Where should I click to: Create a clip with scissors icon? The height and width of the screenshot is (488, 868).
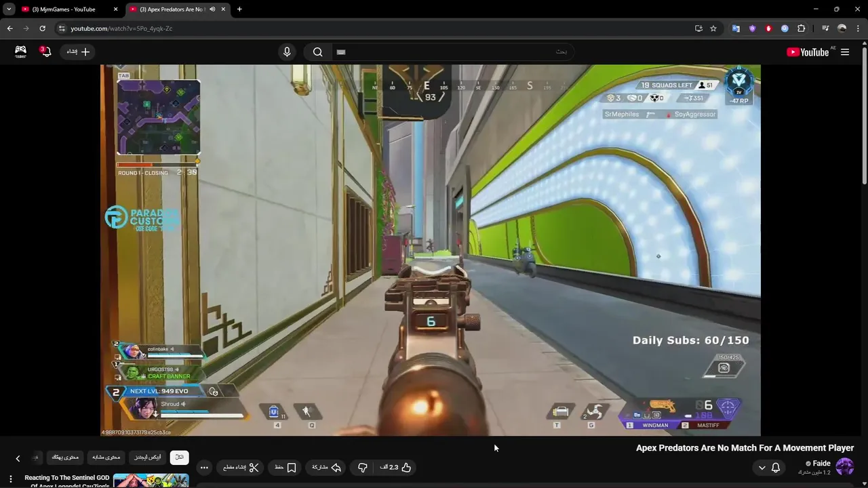point(241,468)
